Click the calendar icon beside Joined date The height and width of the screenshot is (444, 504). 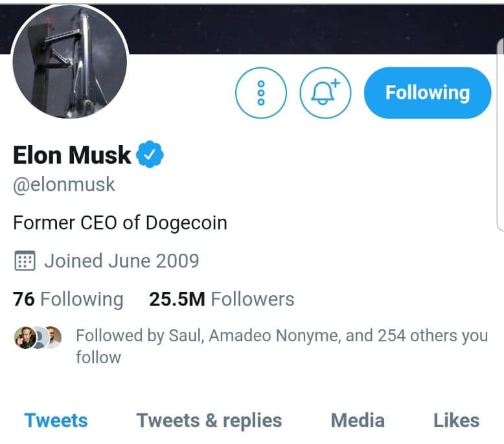[x=25, y=261]
